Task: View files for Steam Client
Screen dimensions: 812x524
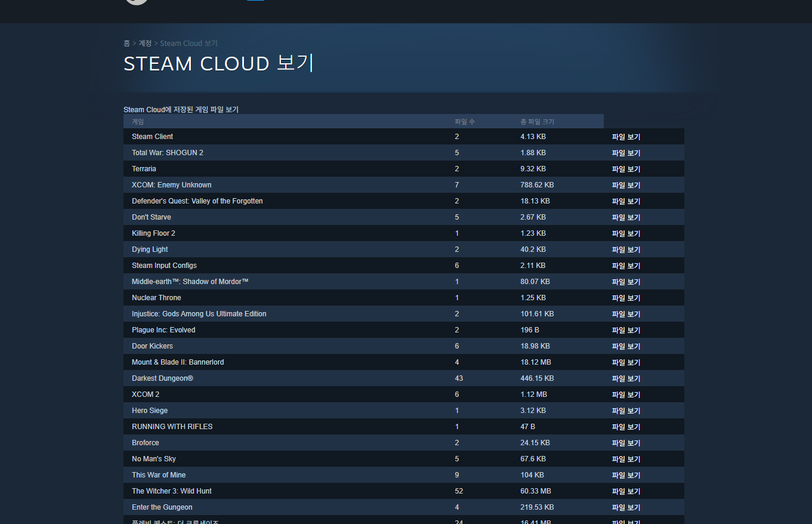Action: point(626,137)
